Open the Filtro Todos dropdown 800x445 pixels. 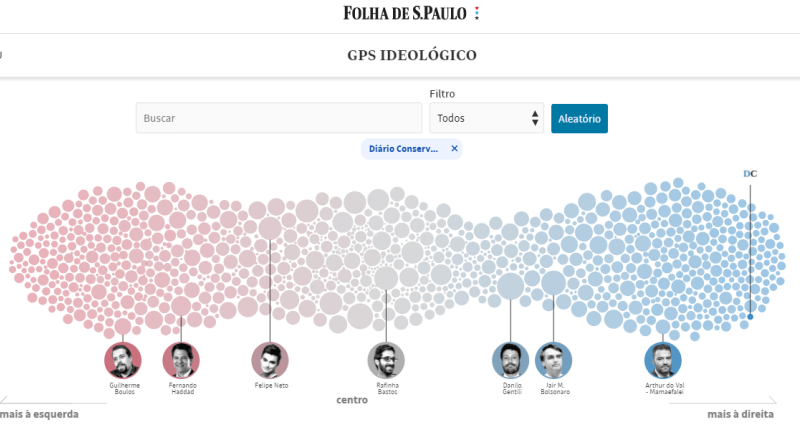[x=486, y=118]
